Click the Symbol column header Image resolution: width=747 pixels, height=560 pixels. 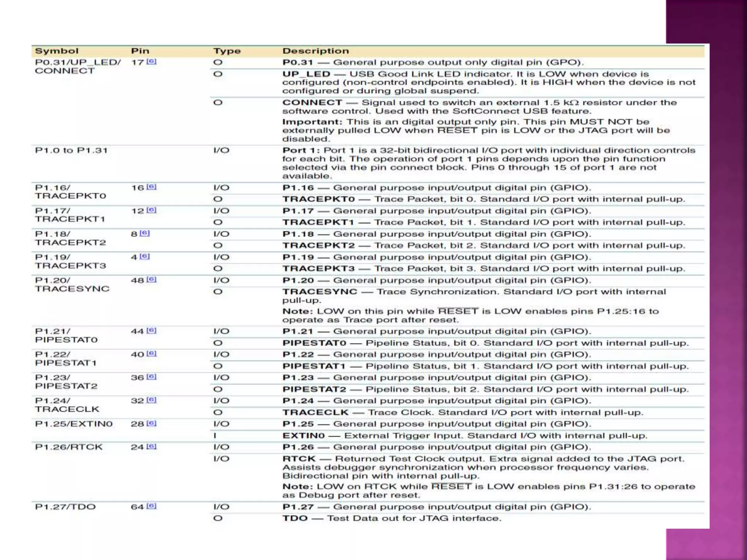click(57, 51)
